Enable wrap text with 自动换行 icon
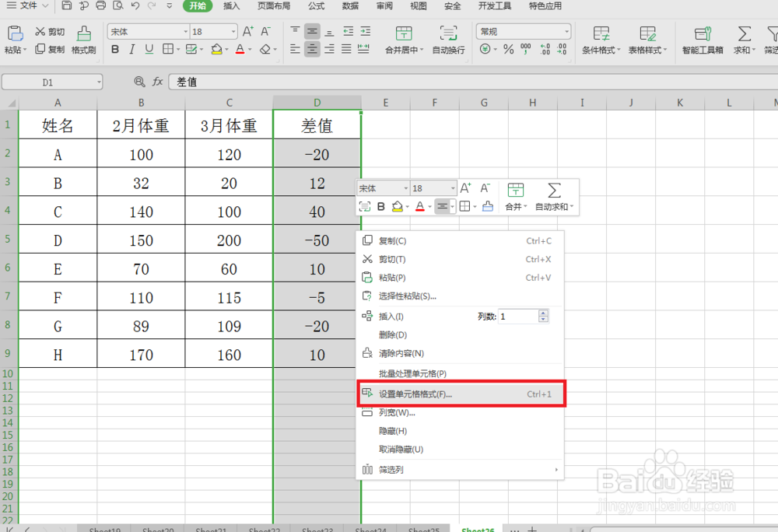The height and width of the screenshot is (532, 778). coord(448,37)
